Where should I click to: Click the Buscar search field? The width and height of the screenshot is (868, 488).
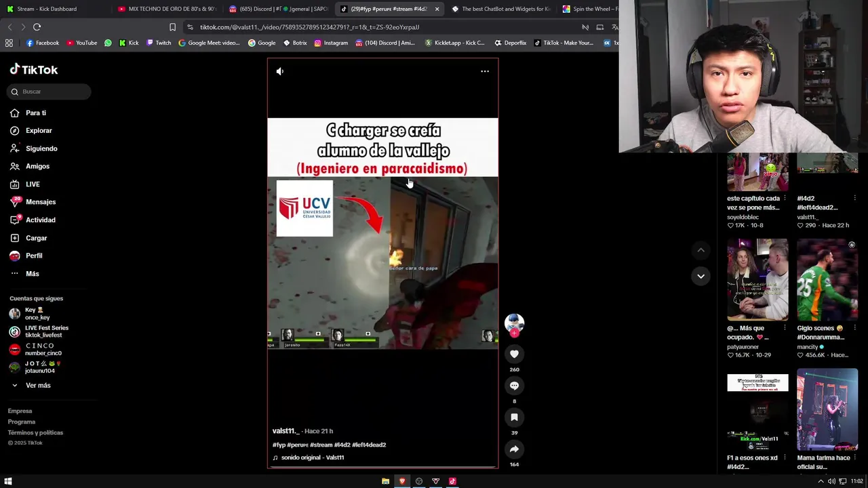click(49, 91)
